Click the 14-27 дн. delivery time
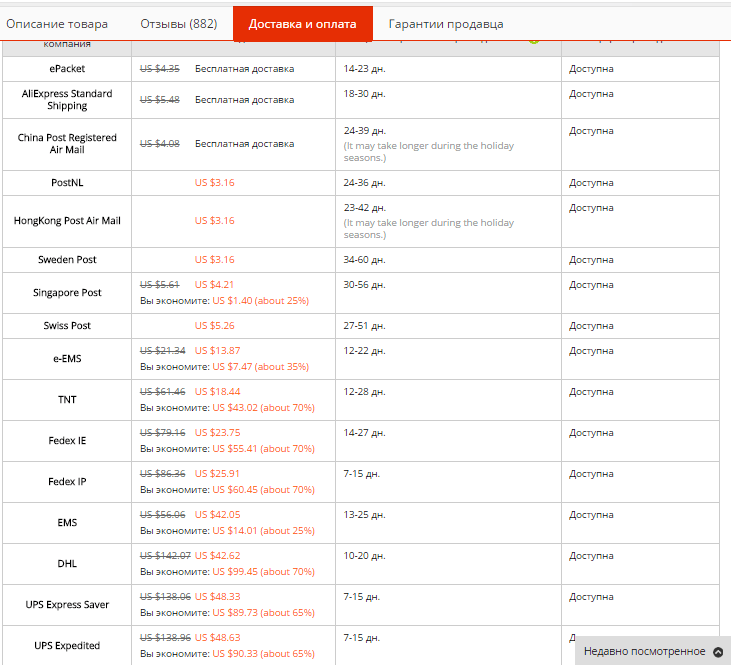The height and width of the screenshot is (665, 731). (365, 433)
